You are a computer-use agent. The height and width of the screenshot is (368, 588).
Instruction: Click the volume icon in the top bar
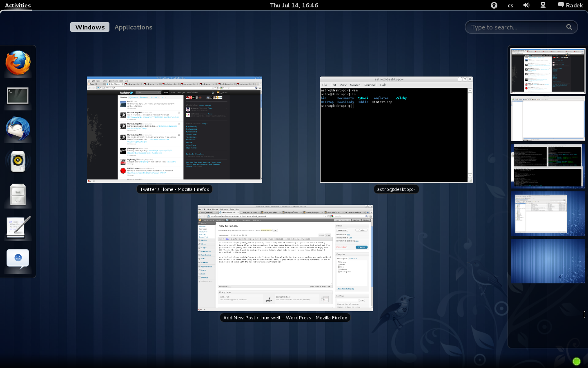click(526, 5)
